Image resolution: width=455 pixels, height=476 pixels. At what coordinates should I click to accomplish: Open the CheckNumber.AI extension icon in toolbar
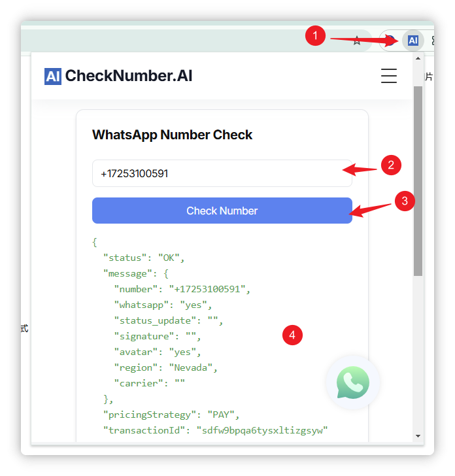pos(413,41)
